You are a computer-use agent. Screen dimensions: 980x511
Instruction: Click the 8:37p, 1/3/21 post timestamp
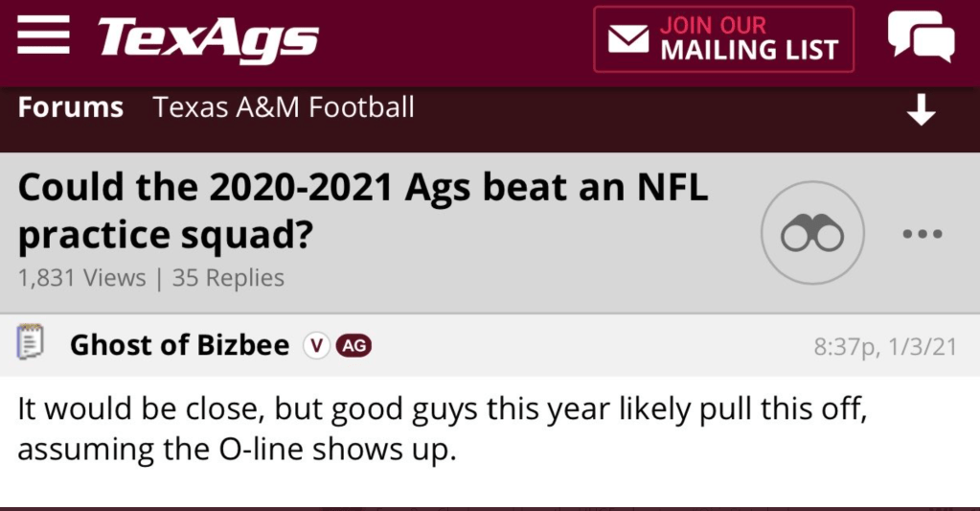[x=884, y=347]
